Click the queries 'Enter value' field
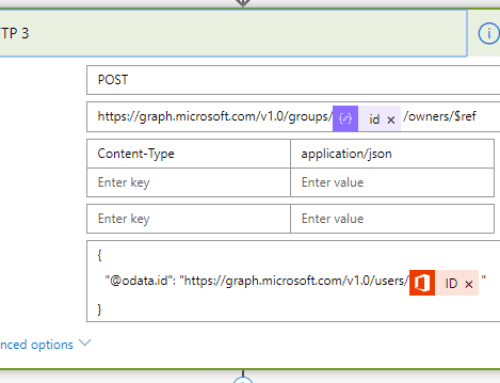 392,219
